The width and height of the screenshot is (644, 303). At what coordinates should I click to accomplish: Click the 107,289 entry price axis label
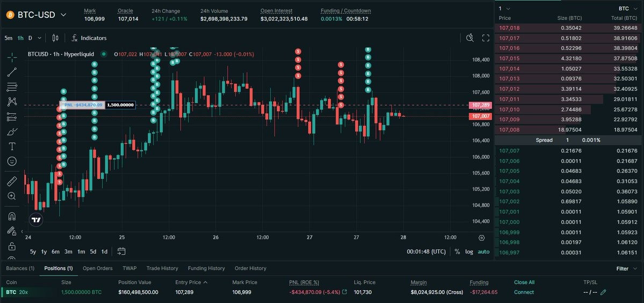(480, 105)
